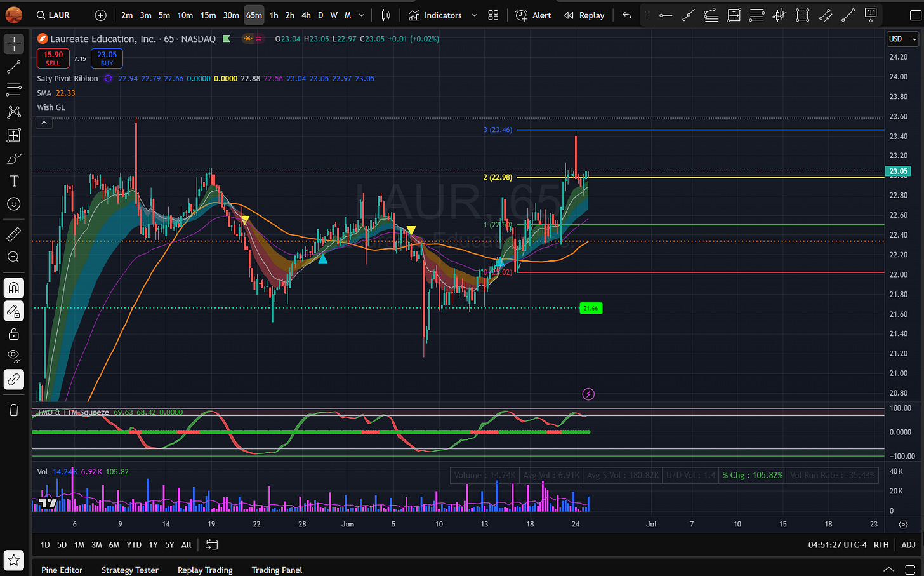Toggle lock all drawings

(x=14, y=334)
